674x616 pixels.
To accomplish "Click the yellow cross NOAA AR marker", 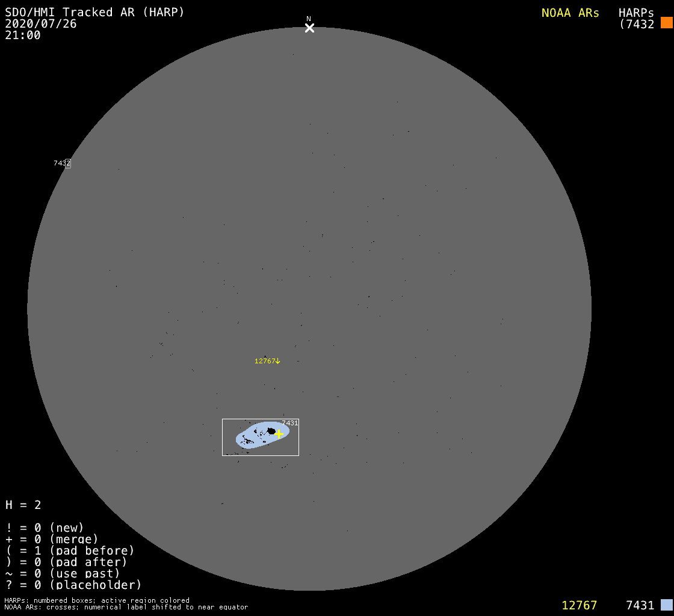I will (x=279, y=434).
